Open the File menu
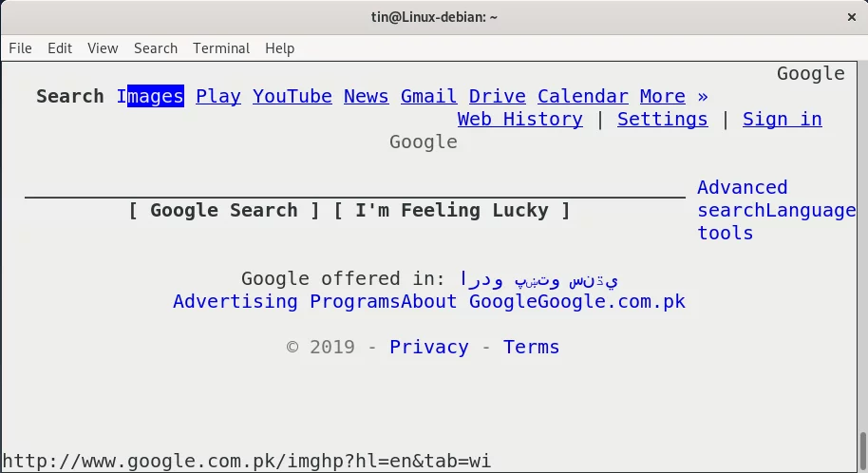The image size is (868, 473). (20, 48)
